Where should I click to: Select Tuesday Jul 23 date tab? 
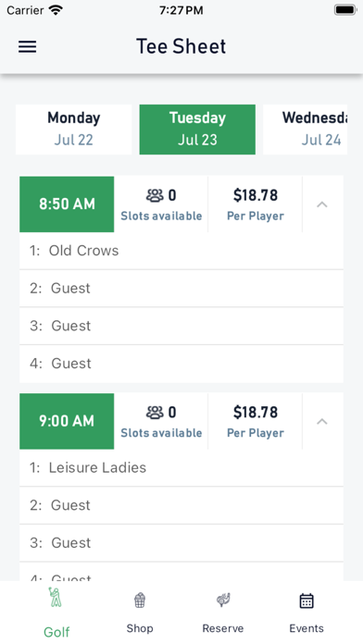point(197,130)
